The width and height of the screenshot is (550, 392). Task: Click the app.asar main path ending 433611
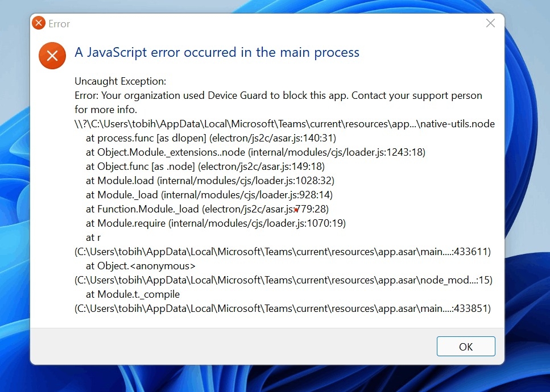[282, 251]
